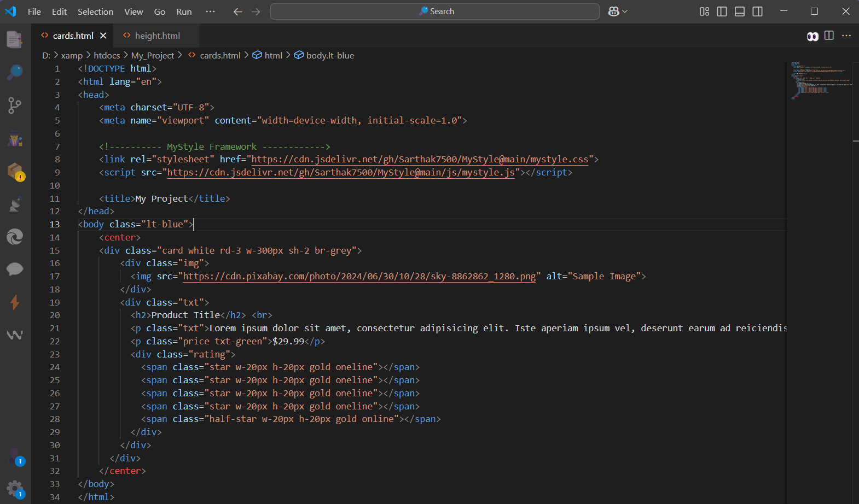The image size is (859, 504).
Task: Click the googly eyes icon in editor toolbar
Action: (x=812, y=36)
